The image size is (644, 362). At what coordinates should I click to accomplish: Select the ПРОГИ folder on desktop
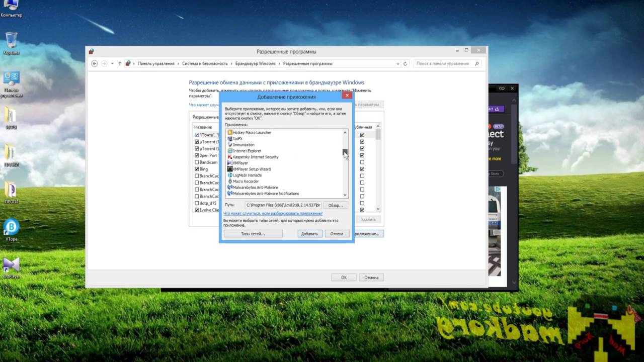tap(11, 193)
